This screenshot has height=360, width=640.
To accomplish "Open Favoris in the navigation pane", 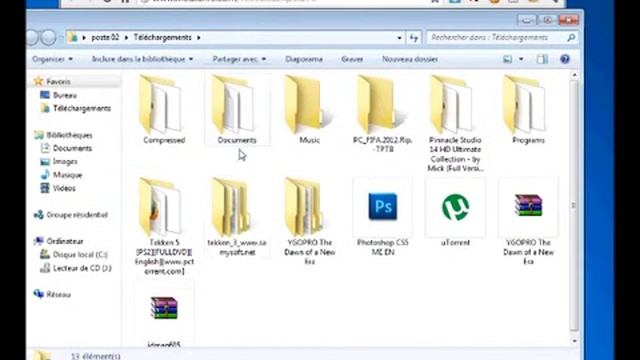I will (x=58, y=82).
